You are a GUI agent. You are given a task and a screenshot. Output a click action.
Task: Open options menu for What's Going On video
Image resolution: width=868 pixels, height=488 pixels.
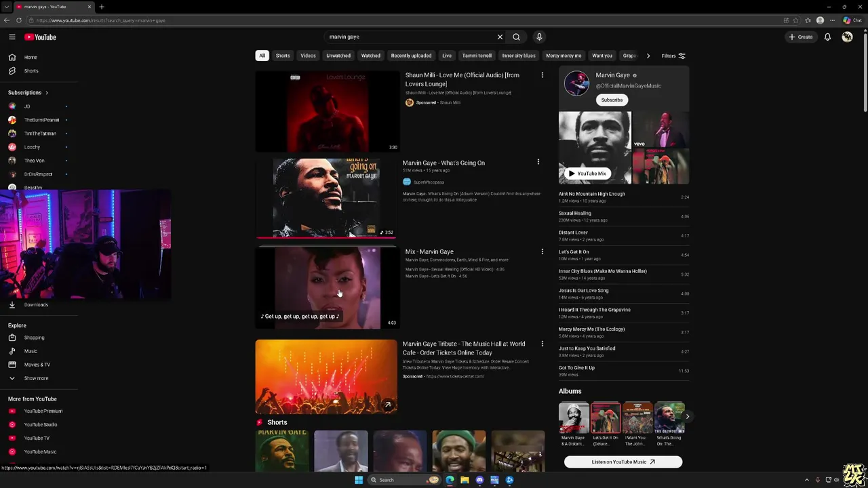click(x=538, y=163)
